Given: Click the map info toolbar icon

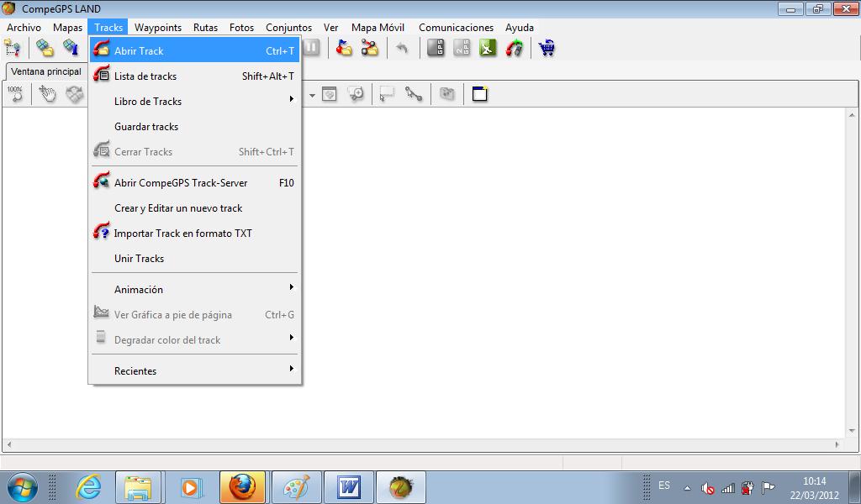Looking at the screenshot, I should point(71,48).
